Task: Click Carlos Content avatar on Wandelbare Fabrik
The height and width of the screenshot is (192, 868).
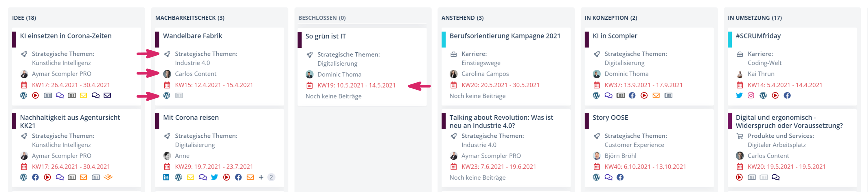Action: pyautogui.click(x=167, y=74)
